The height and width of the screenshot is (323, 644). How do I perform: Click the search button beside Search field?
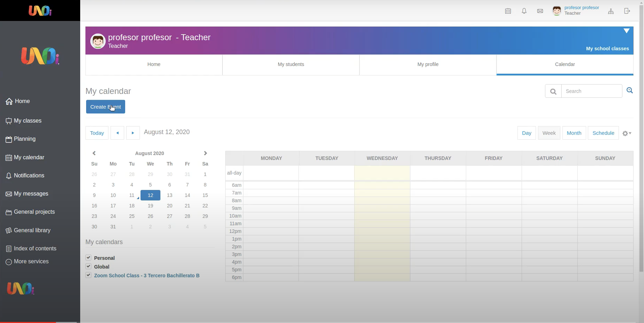pyautogui.click(x=553, y=91)
